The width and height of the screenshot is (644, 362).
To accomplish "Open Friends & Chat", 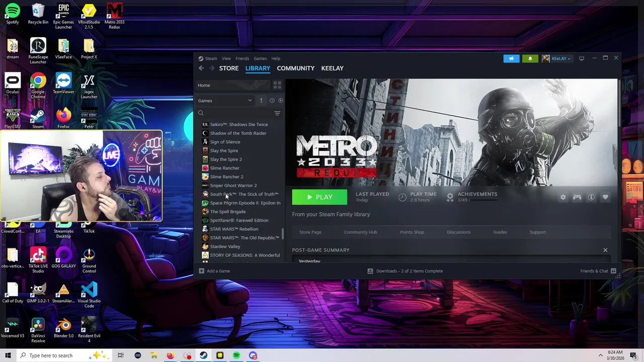I will click(598, 271).
